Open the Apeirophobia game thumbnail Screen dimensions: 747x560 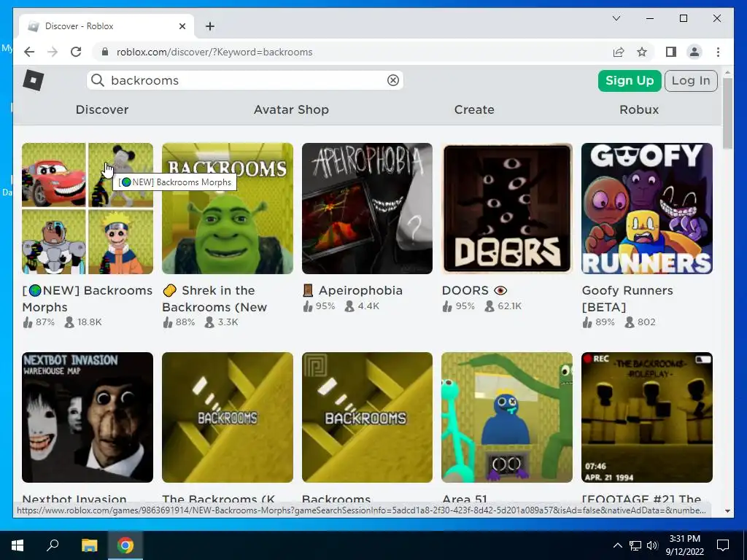pyautogui.click(x=368, y=209)
